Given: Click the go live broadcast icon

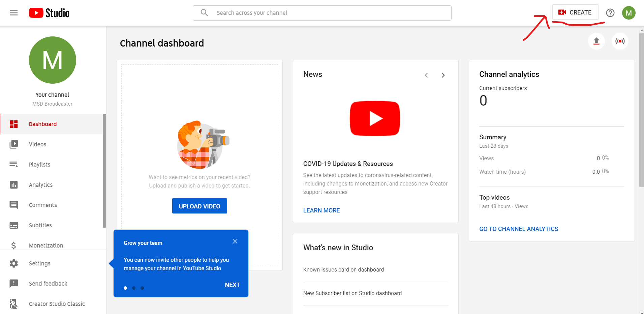Looking at the screenshot, I should tap(620, 41).
